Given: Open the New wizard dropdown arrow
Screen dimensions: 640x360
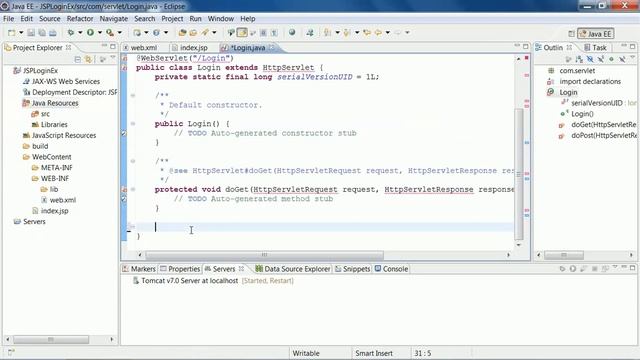Looking at the screenshot, I should pyautogui.click(x=21, y=33).
